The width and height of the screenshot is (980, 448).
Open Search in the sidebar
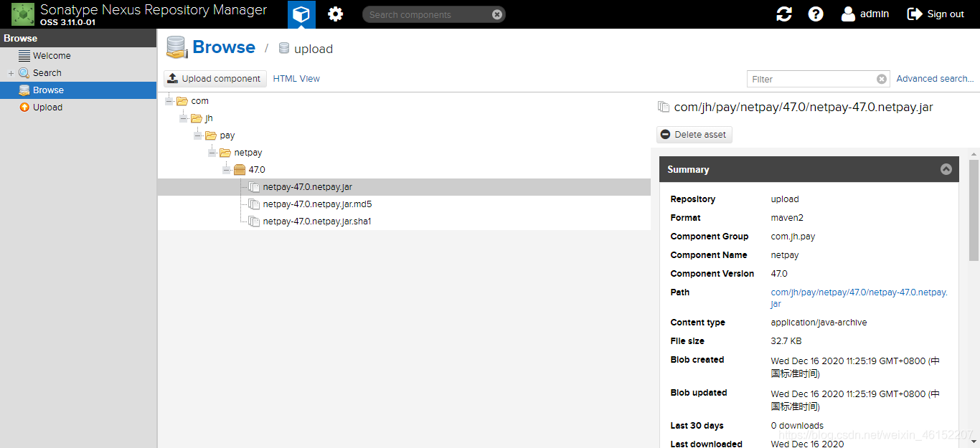click(47, 72)
